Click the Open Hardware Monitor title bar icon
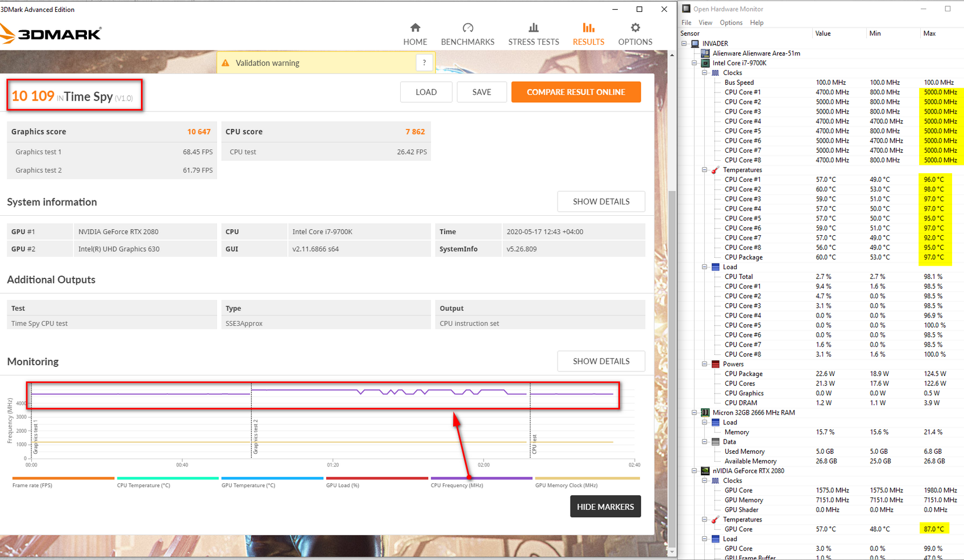 click(x=686, y=9)
